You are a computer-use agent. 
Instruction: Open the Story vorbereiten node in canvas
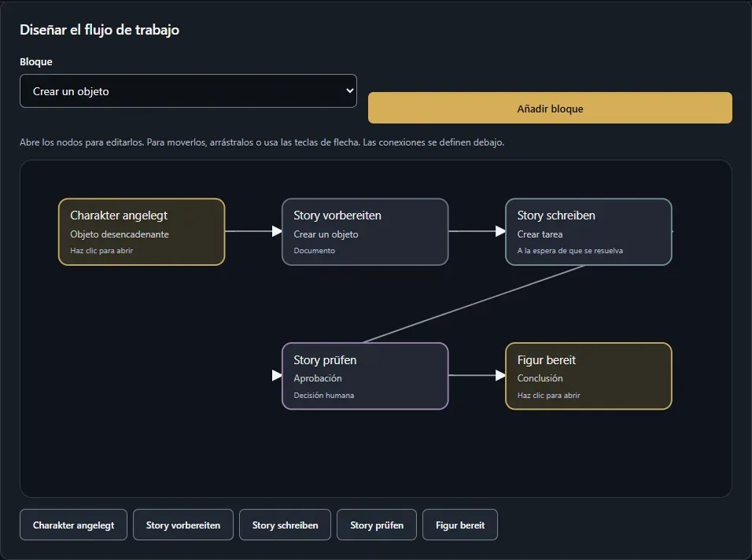(x=365, y=231)
